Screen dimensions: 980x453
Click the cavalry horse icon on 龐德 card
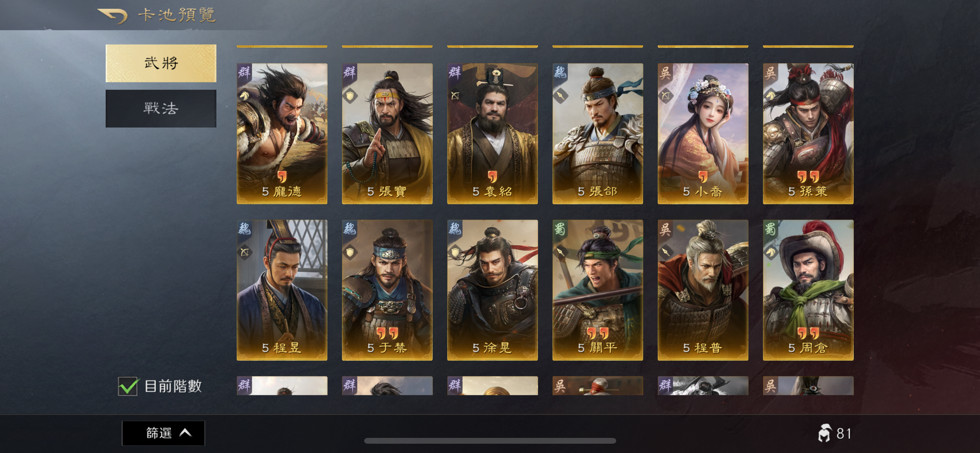point(244,95)
